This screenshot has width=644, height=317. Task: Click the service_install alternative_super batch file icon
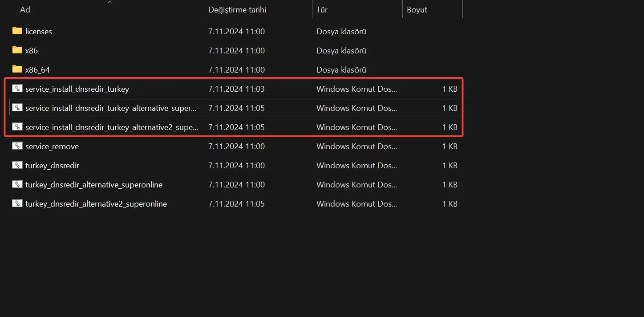tap(17, 108)
